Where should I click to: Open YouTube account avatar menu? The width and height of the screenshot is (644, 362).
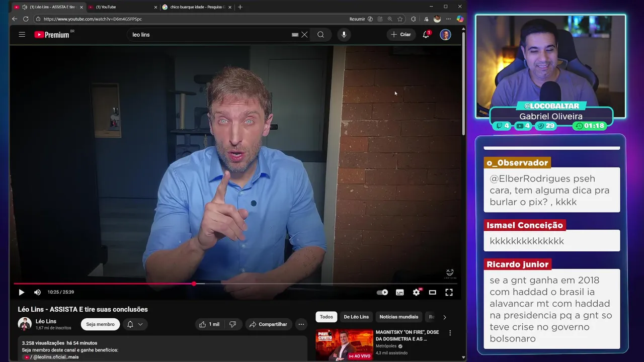coord(445,35)
